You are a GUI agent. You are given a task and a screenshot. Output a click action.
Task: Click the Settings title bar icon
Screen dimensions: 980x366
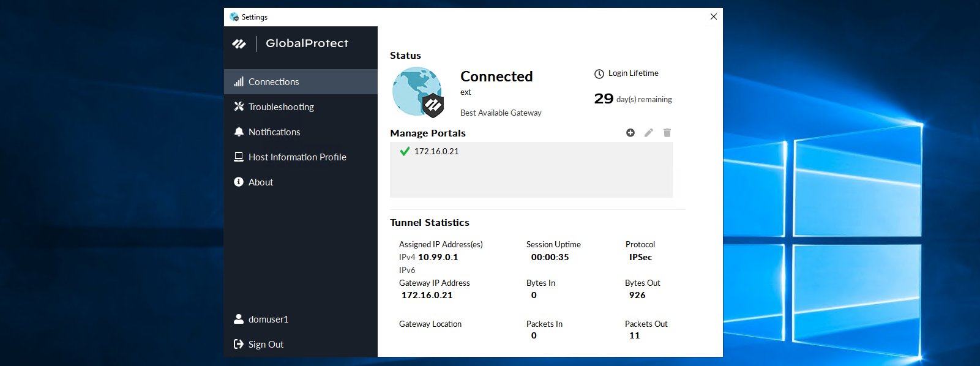[234, 17]
